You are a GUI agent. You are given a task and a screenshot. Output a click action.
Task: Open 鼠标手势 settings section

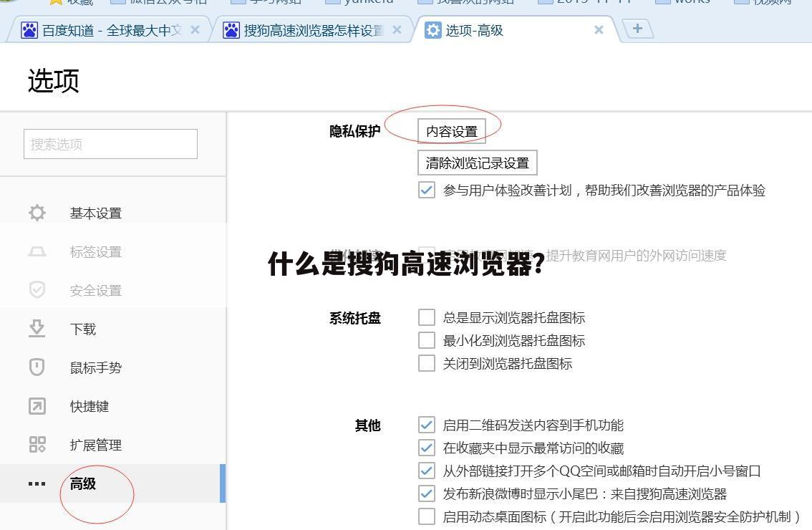[113, 367]
